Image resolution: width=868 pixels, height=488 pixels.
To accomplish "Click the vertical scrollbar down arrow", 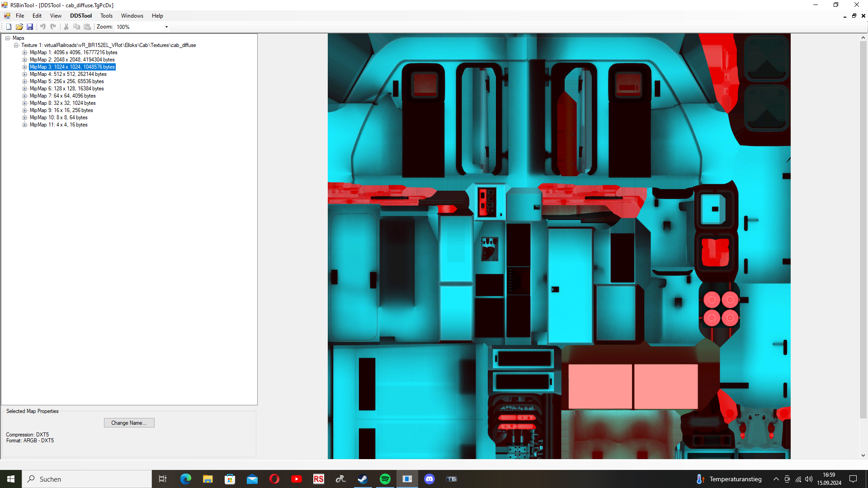I will (863, 455).
